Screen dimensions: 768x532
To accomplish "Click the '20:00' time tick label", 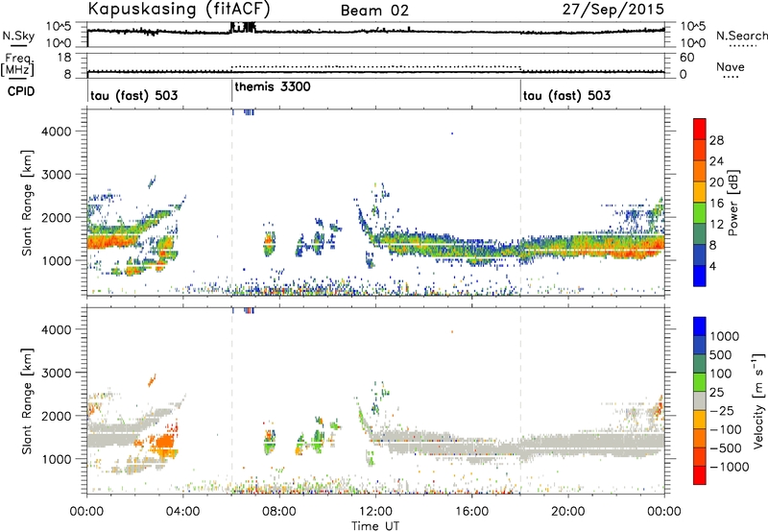I will click(x=567, y=512).
